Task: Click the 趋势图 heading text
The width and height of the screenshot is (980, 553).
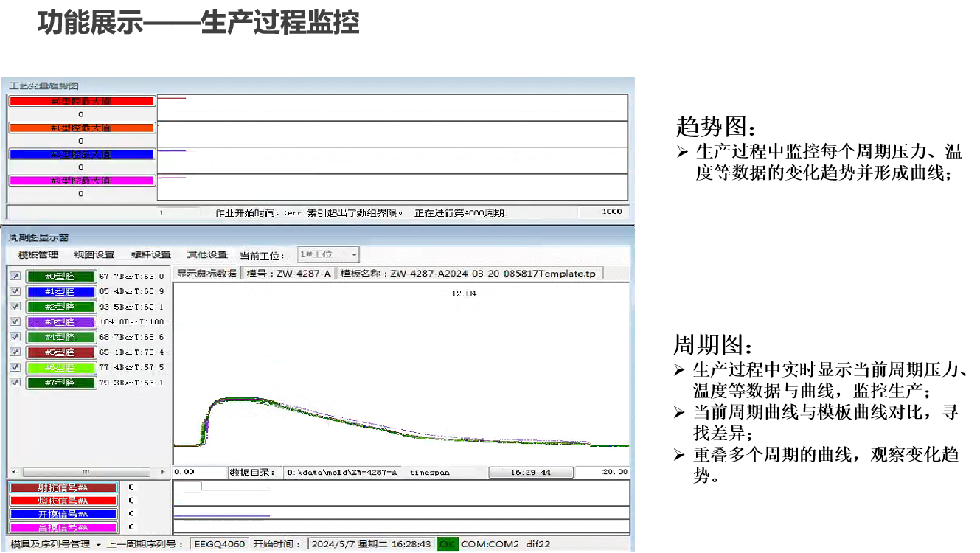Action: click(x=716, y=126)
